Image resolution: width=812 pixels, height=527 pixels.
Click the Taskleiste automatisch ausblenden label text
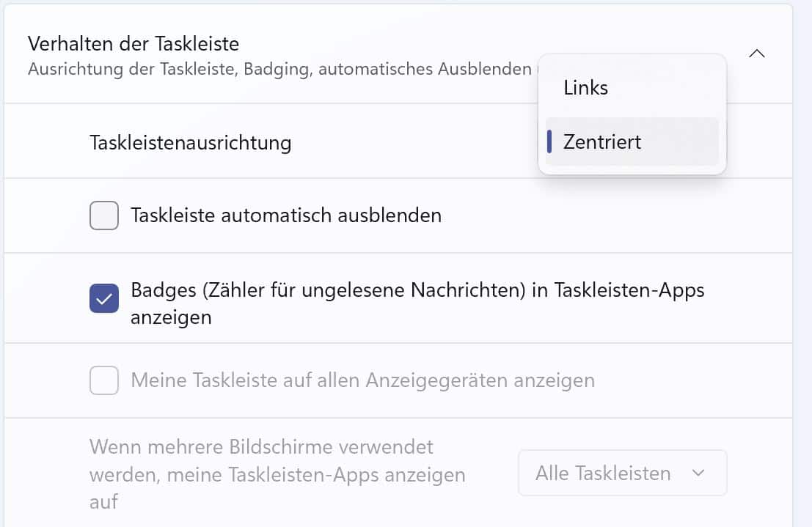(x=285, y=215)
